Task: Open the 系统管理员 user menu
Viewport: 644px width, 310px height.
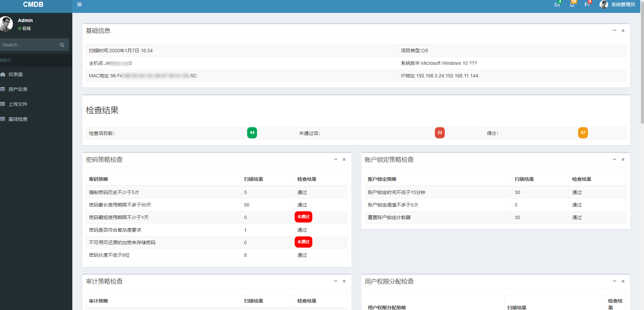Action: (x=617, y=4)
